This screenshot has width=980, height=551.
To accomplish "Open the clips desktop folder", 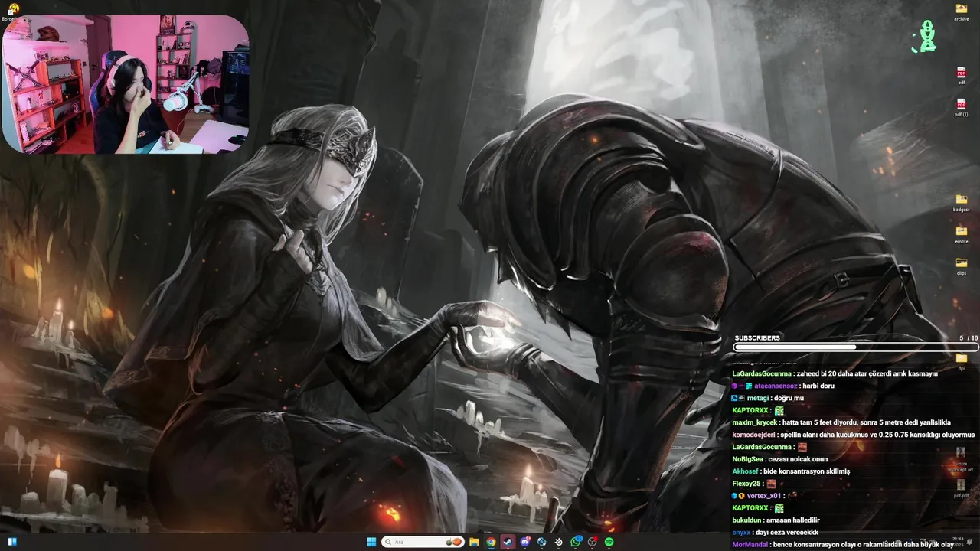I will click(961, 266).
